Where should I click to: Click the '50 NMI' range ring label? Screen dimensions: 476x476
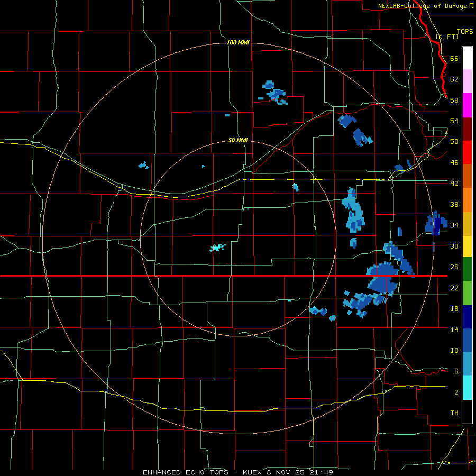(238, 140)
